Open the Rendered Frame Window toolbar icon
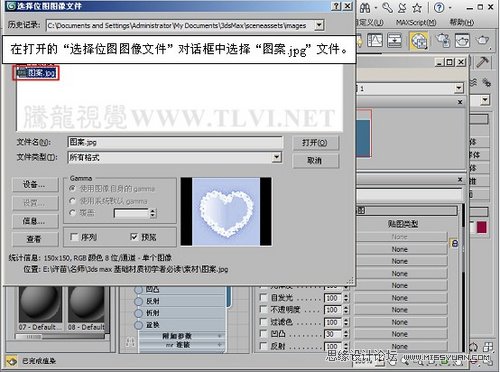This screenshot has width=500, height=372. coord(462,41)
